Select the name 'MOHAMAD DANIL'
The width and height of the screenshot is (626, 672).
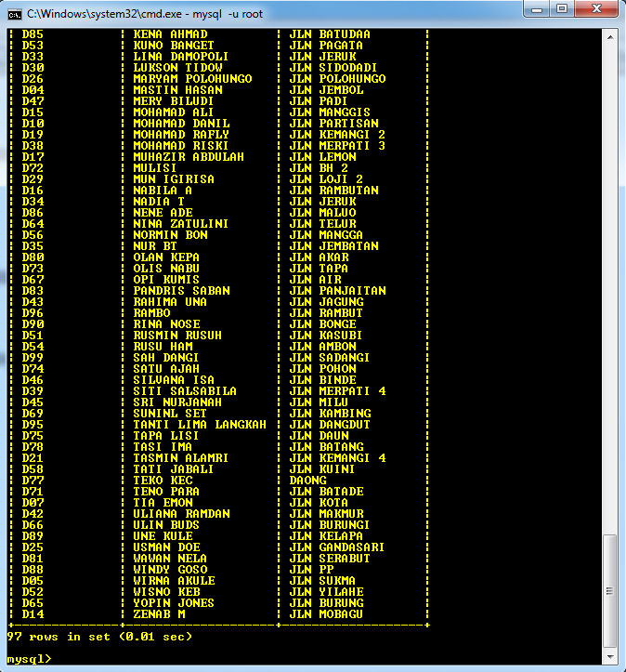click(x=181, y=124)
